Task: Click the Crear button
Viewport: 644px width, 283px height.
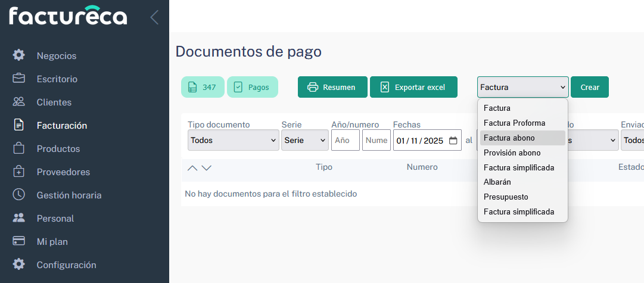Action: (x=590, y=87)
